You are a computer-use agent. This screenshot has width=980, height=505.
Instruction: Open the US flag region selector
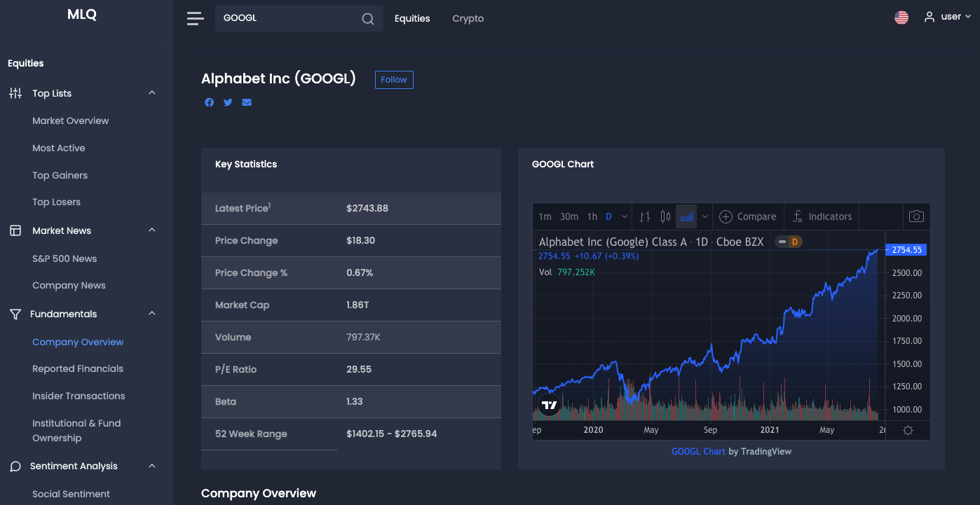(x=901, y=18)
